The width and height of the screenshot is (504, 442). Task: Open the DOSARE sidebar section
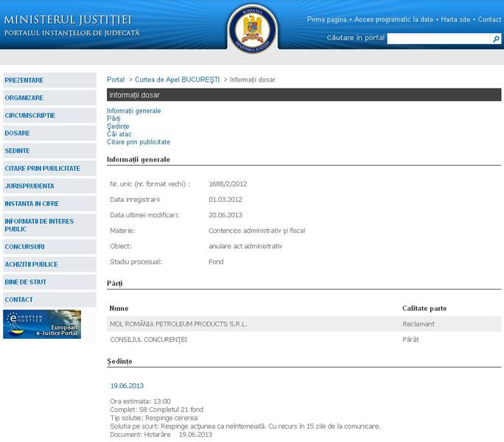point(18,133)
